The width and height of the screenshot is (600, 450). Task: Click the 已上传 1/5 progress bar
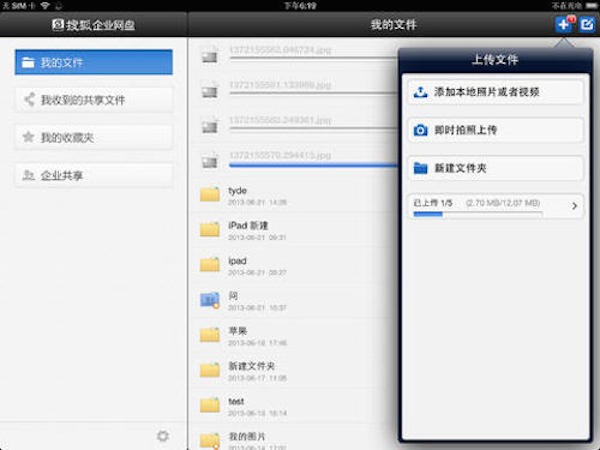(x=478, y=212)
